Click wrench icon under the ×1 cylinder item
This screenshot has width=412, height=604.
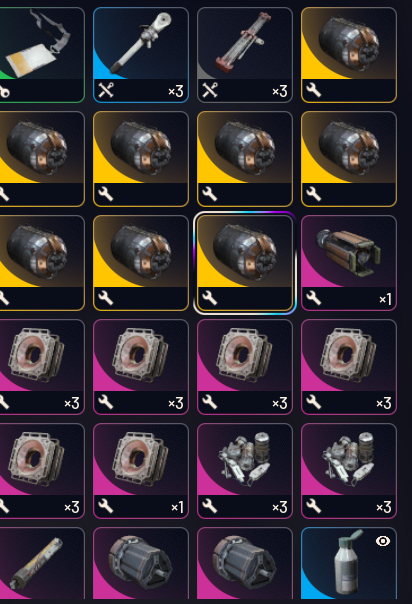[x=313, y=299]
